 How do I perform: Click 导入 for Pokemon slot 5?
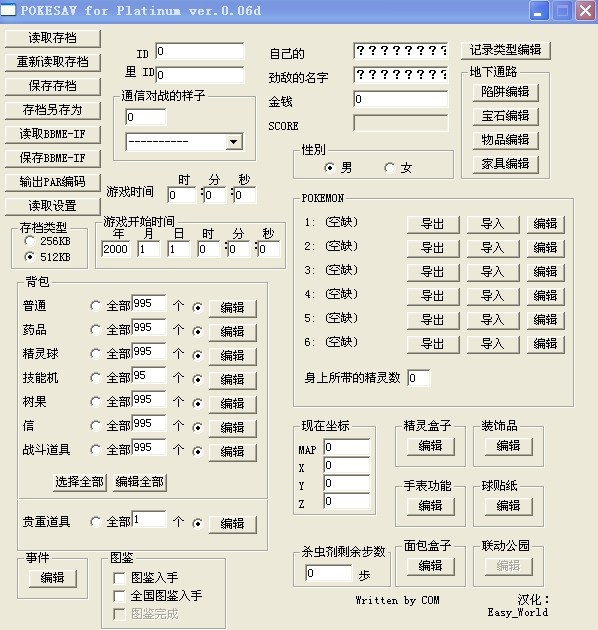tap(493, 321)
